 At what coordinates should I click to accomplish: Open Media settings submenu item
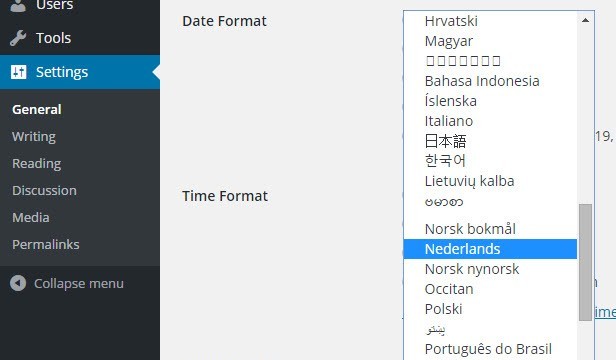[31, 217]
